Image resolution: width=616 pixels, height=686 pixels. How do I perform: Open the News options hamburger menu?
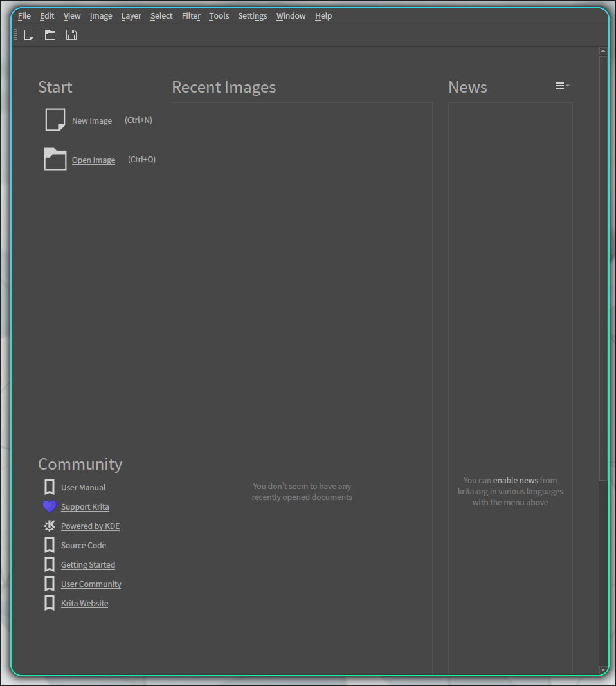click(562, 86)
